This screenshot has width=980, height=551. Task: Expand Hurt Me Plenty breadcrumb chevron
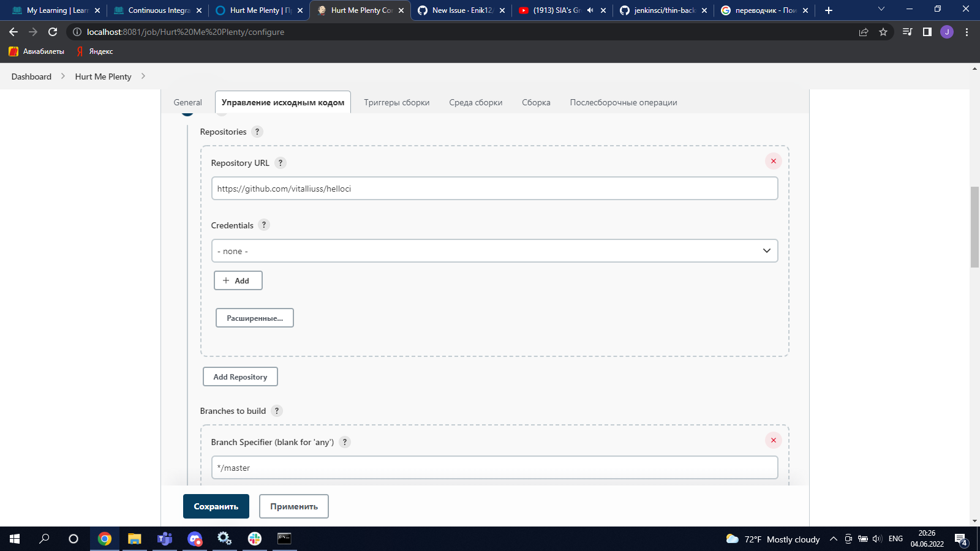(143, 77)
